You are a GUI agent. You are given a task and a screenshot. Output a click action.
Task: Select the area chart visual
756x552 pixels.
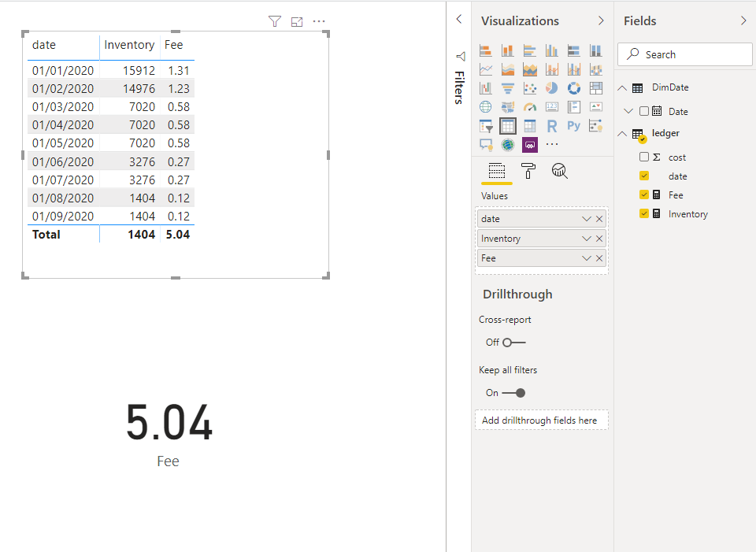[x=508, y=69]
